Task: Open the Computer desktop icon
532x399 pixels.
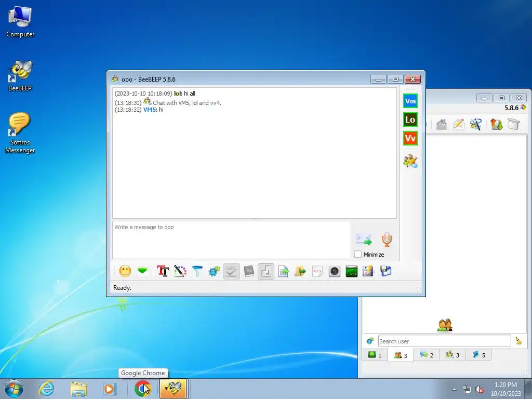Action: (x=20, y=22)
